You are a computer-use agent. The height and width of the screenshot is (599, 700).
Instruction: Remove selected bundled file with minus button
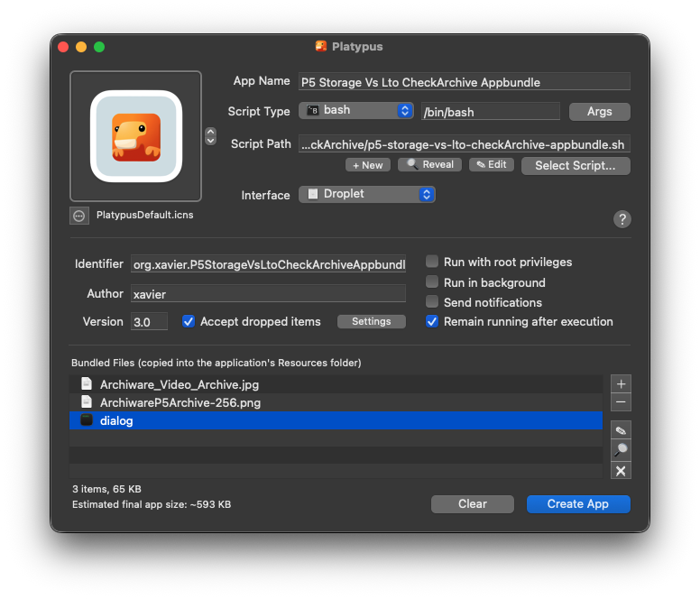tap(621, 402)
